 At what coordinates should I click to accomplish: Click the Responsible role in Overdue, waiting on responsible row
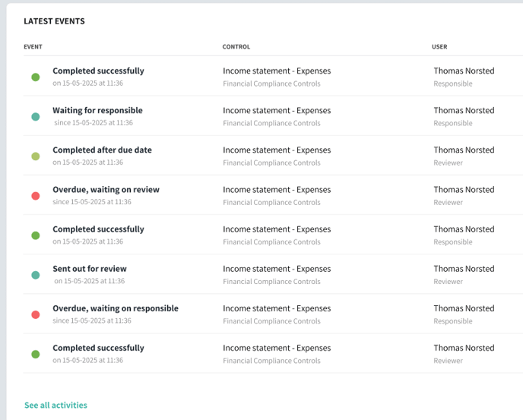coord(453,321)
